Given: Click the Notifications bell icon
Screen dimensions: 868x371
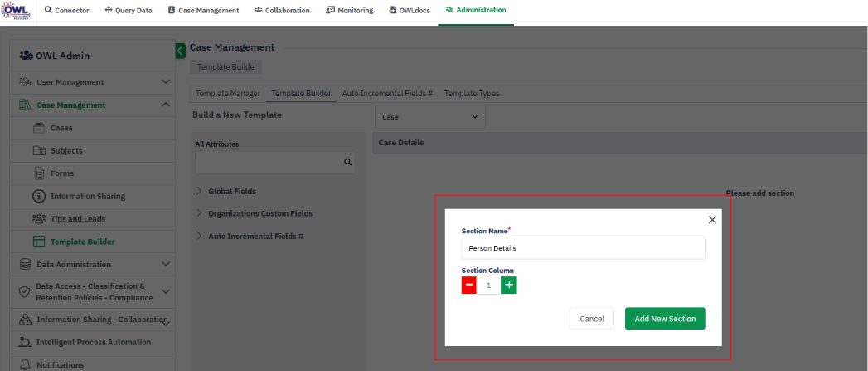Looking at the screenshot, I should click(x=25, y=364).
